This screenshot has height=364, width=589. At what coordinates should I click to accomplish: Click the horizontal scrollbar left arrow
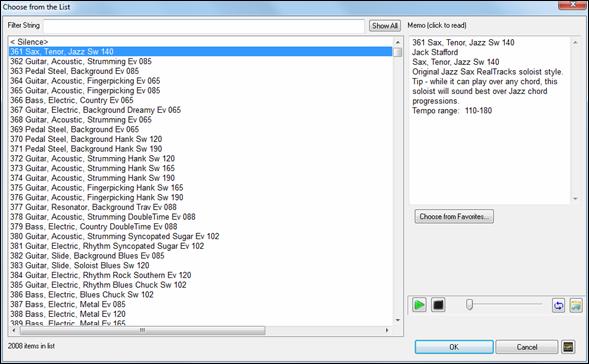pos(14,330)
